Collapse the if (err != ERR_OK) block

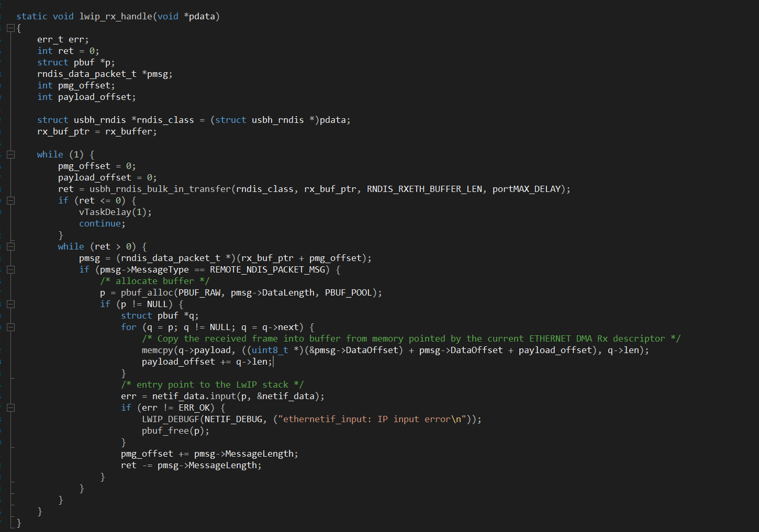click(x=10, y=408)
